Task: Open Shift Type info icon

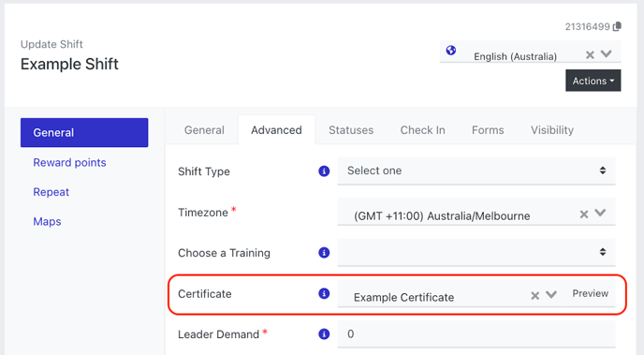Action: click(324, 170)
